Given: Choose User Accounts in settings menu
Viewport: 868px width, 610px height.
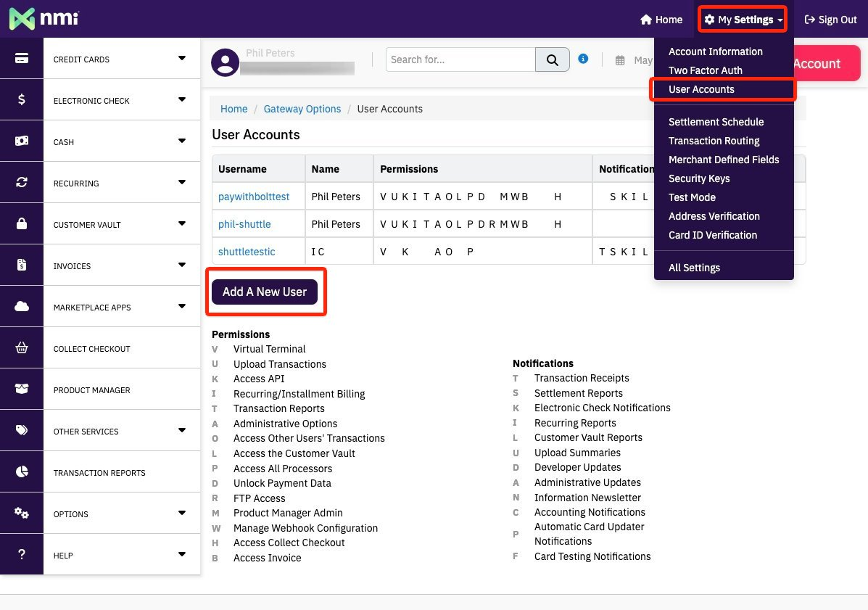Looking at the screenshot, I should click(x=701, y=89).
